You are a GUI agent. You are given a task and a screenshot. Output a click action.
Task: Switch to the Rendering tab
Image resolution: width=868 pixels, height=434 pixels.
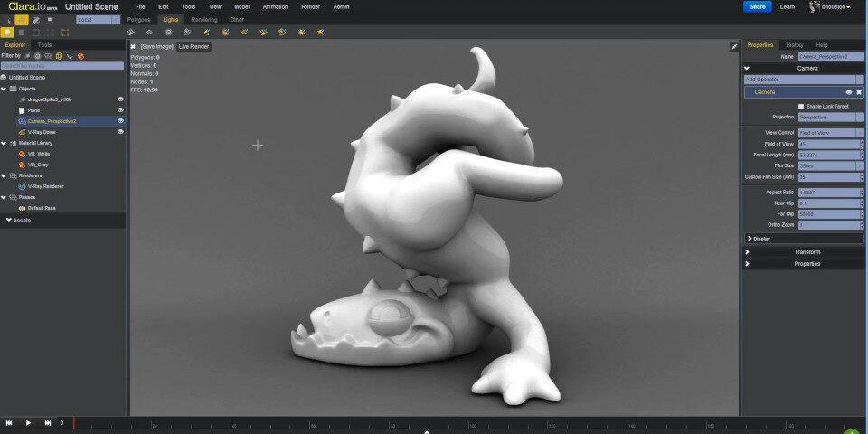click(x=203, y=19)
